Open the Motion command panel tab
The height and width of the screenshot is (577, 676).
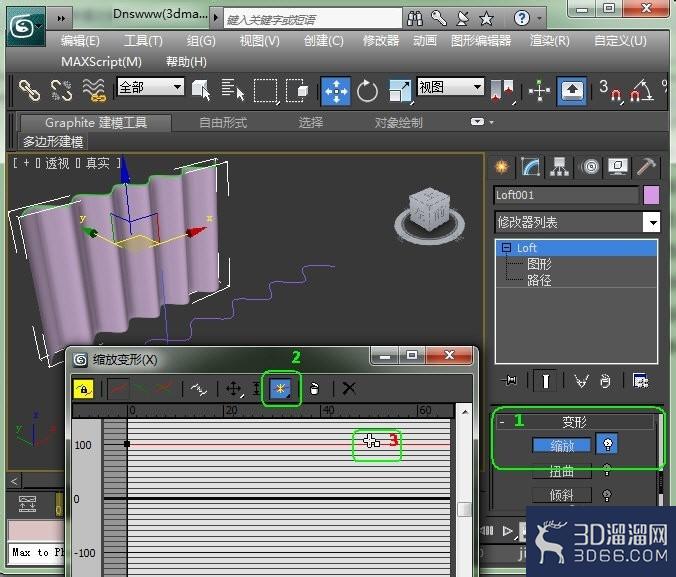coord(590,166)
